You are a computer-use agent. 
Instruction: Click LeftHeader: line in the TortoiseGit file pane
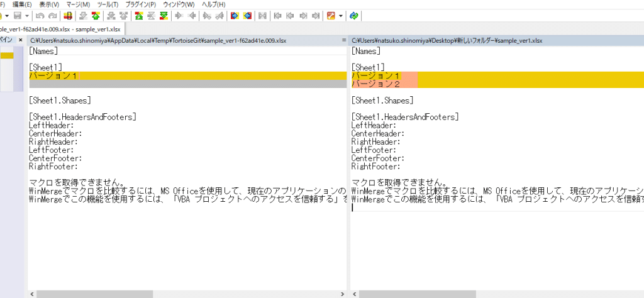coord(52,125)
